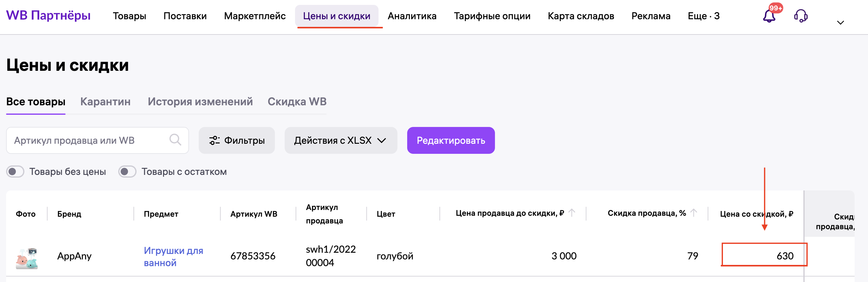This screenshot has height=282, width=868.
Task: Enable the Товары с остатком switch
Action: point(127,172)
